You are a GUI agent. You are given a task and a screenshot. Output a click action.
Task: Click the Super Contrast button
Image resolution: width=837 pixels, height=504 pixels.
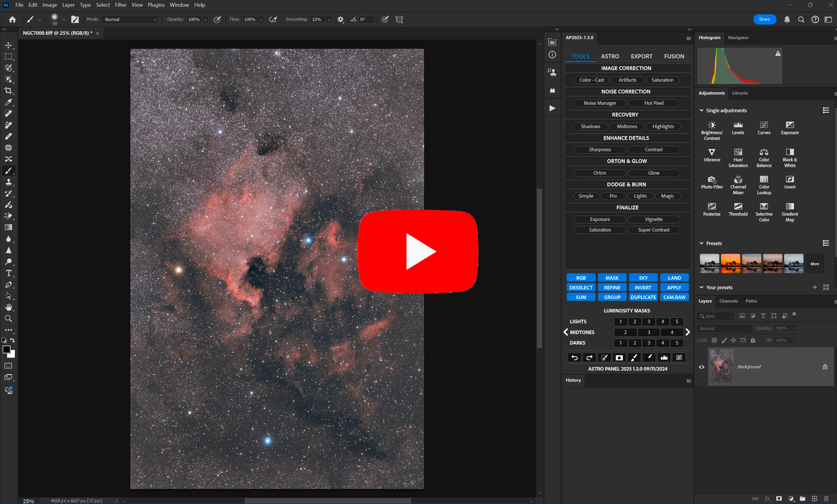click(654, 230)
